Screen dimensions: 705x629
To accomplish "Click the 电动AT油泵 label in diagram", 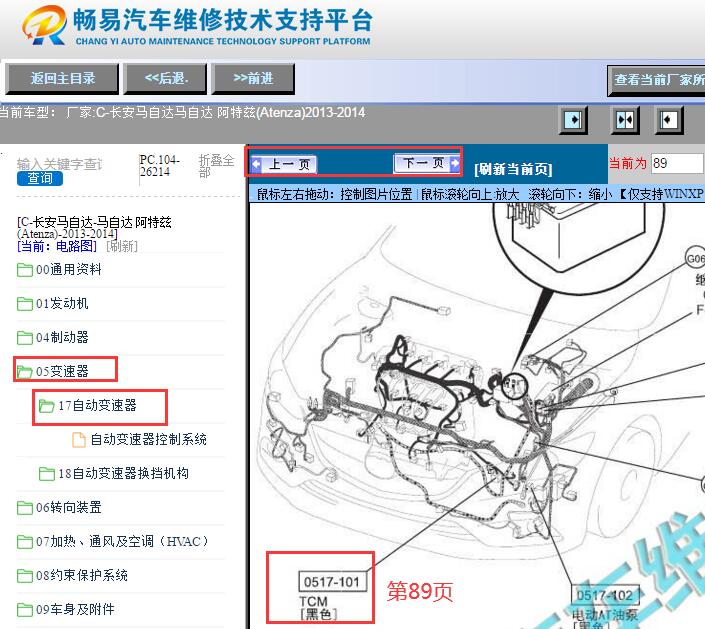I will [605, 615].
